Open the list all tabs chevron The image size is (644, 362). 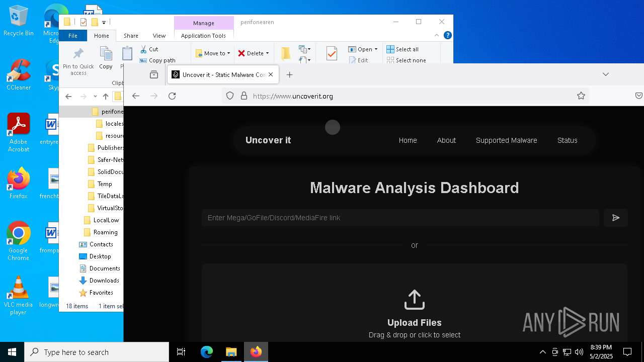click(606, 74)
